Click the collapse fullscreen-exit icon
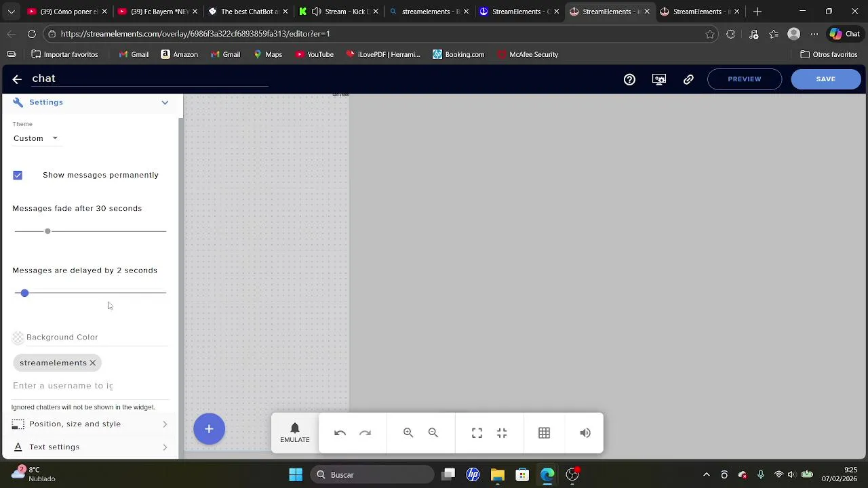 (502, 433)
